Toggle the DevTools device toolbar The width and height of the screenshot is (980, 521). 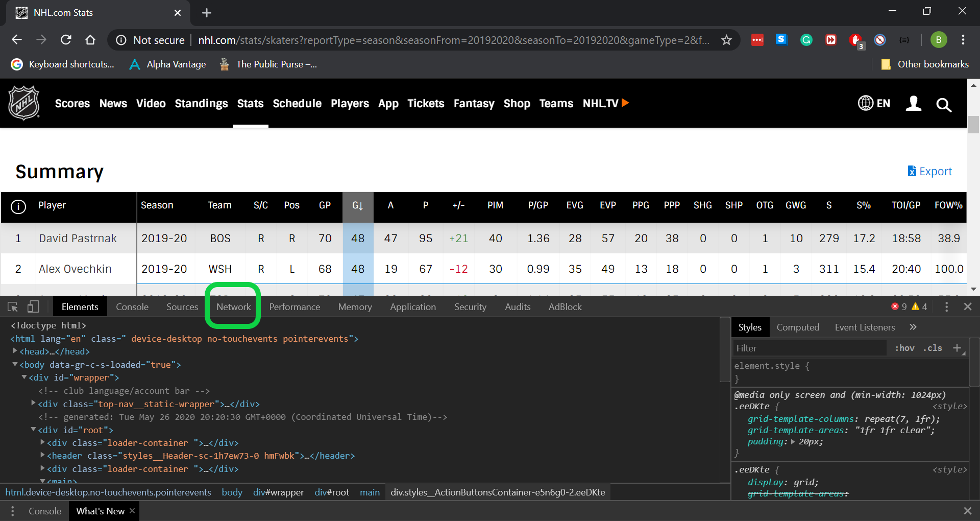coord(33,306)
